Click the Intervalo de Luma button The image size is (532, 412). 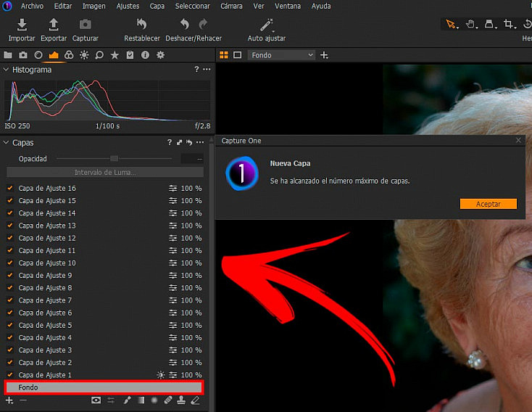click(x=105, y=172)
